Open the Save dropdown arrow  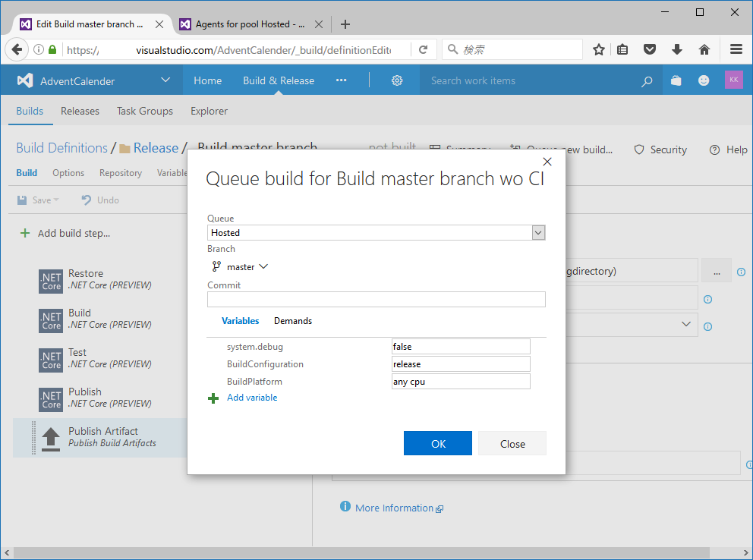tap(56, 200)
